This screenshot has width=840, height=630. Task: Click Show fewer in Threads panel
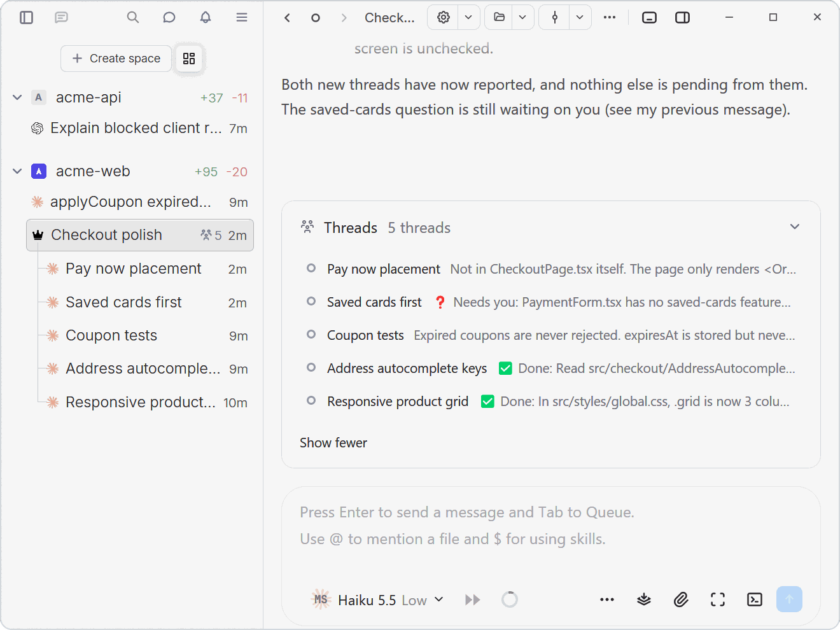coord(333,443)
